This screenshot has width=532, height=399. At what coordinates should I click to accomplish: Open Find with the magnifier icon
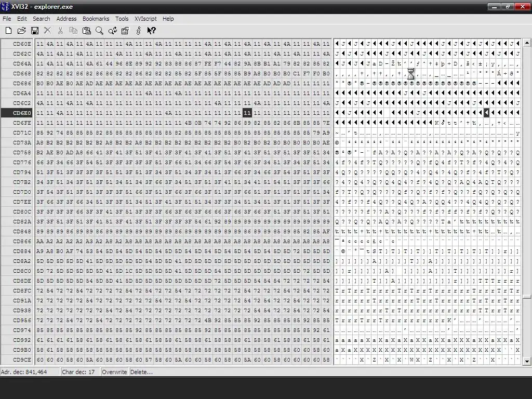point(99,31)
